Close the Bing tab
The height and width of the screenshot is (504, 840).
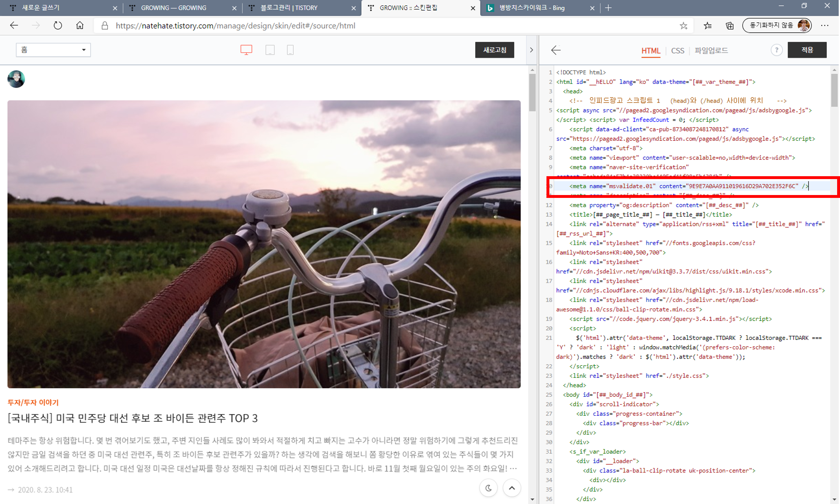pyautogui.click(x=592, y=8)
